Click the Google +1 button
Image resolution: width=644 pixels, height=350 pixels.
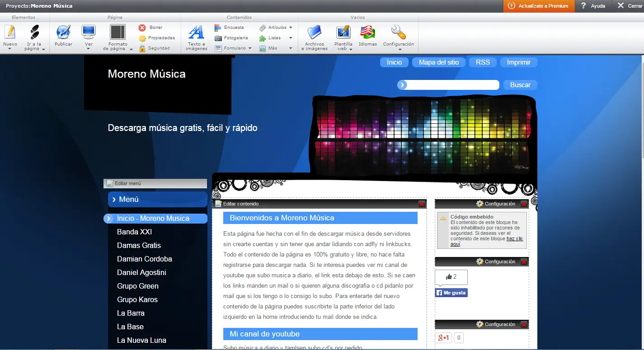443,338
